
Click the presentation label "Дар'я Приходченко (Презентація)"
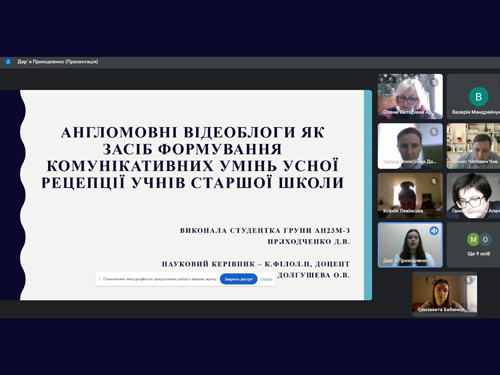[x=58, y=62]
